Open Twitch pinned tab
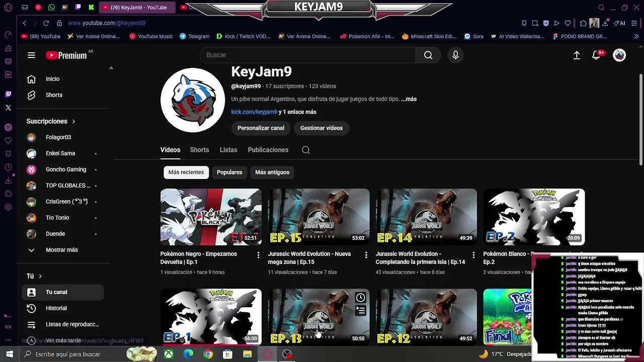 pos(77,8)
